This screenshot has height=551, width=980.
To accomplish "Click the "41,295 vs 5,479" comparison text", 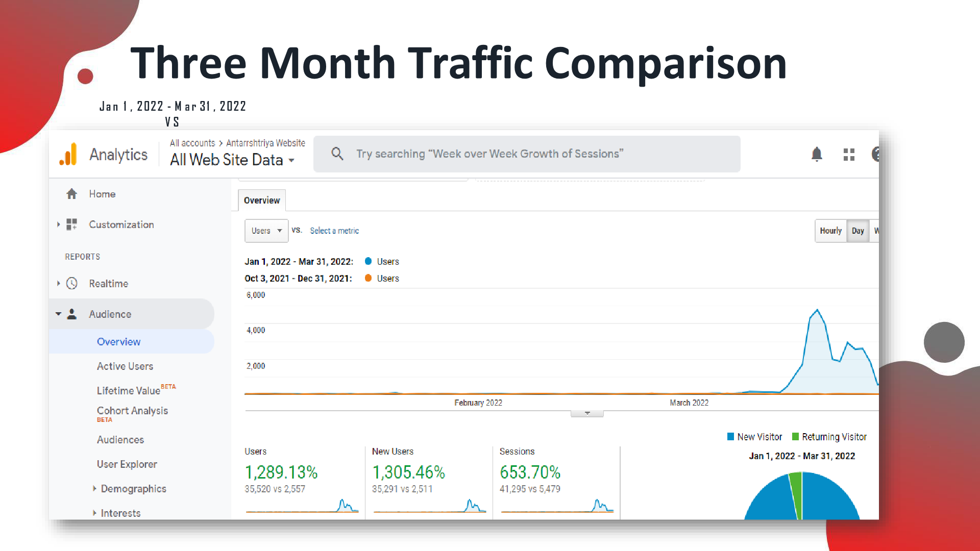I will tap(530, 489).
